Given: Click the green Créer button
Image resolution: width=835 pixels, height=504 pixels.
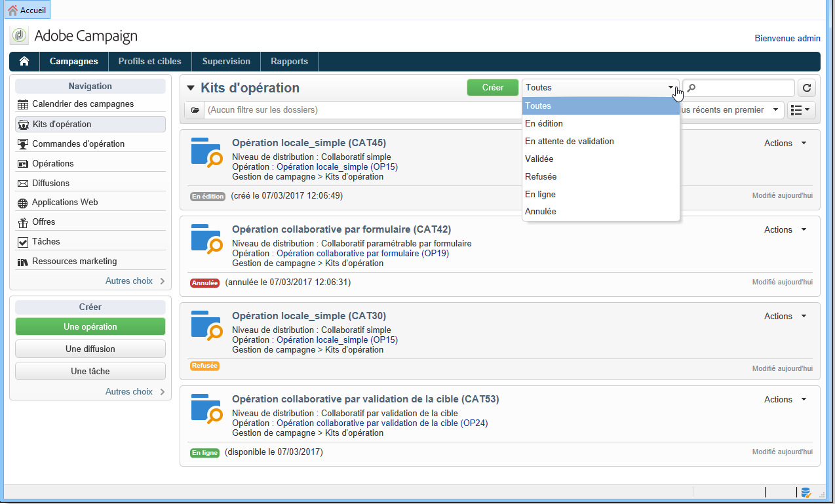Looking at the screenshot, I should tap(492, 88).
